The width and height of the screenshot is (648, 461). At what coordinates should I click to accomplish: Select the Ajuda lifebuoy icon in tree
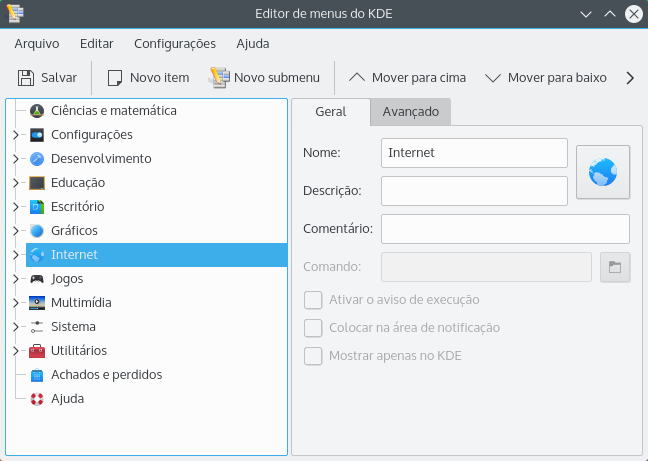point(37,399)
